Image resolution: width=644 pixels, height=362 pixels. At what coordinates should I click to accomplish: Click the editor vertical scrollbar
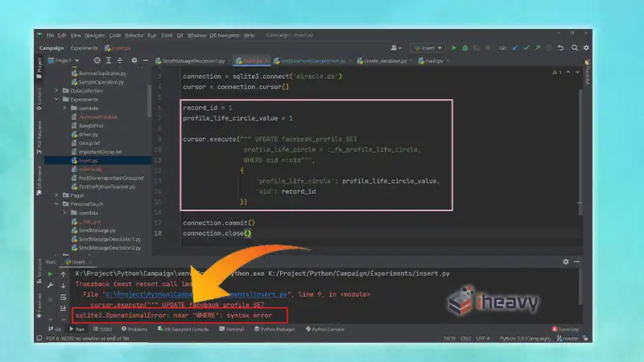pyautogui.click(x=580, y=152)
